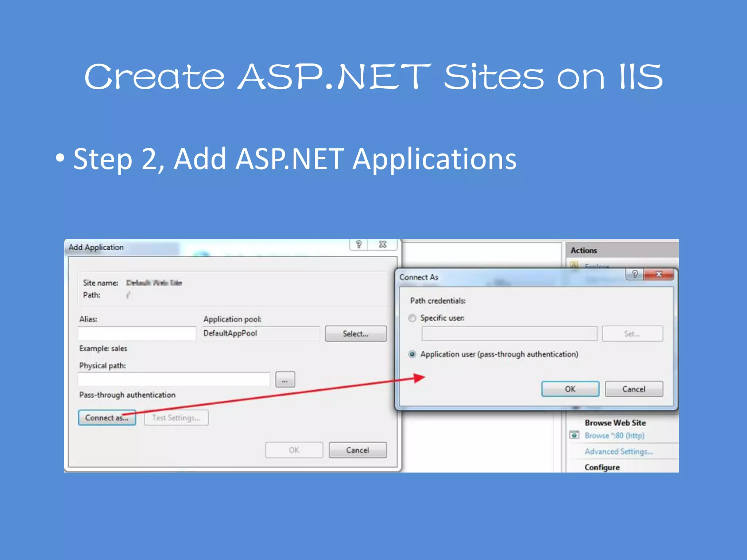Click the help icon in Connect As dialog
747x560 pixels.
click(635, 274)
